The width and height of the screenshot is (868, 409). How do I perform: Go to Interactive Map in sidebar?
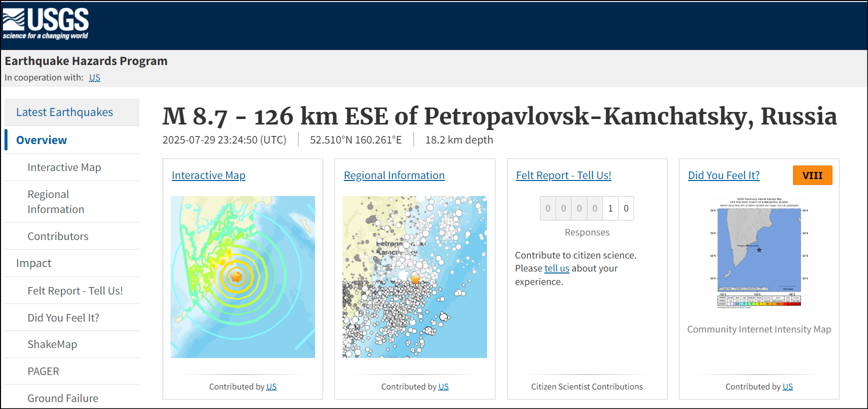[64, 167]
